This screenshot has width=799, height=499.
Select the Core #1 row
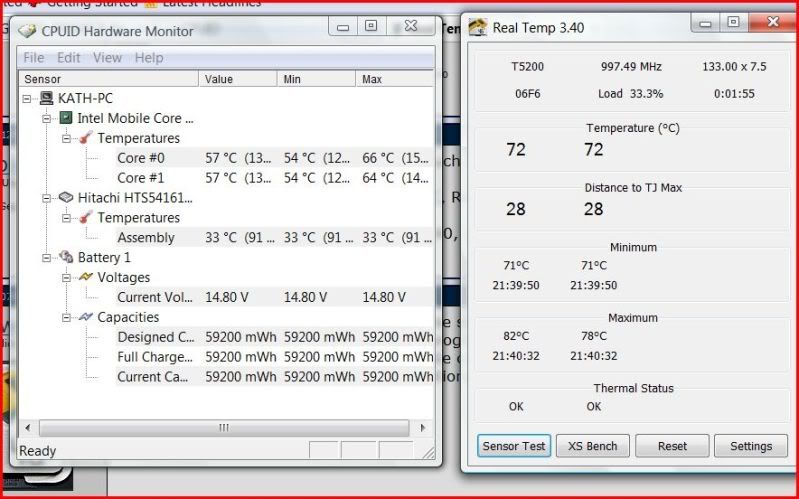coord(274,177)
